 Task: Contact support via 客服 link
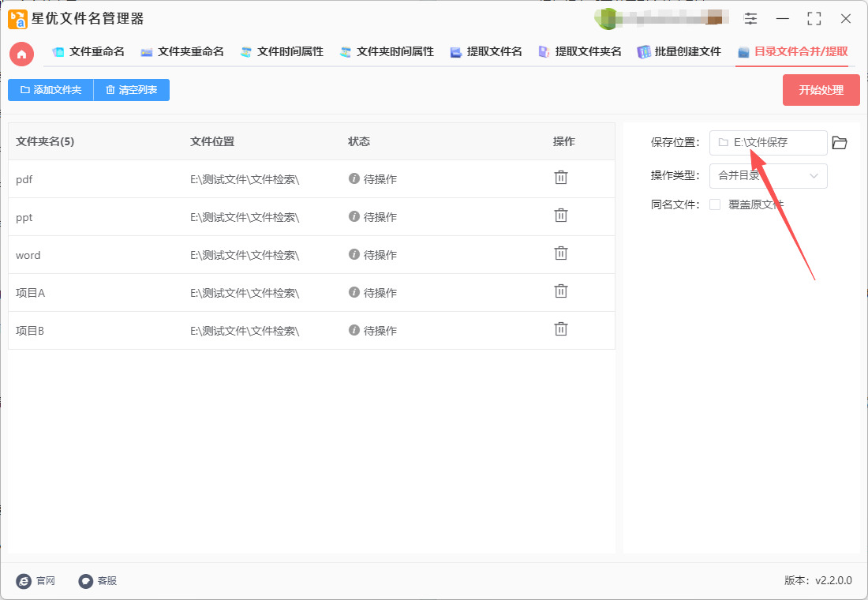pos(98,581)
